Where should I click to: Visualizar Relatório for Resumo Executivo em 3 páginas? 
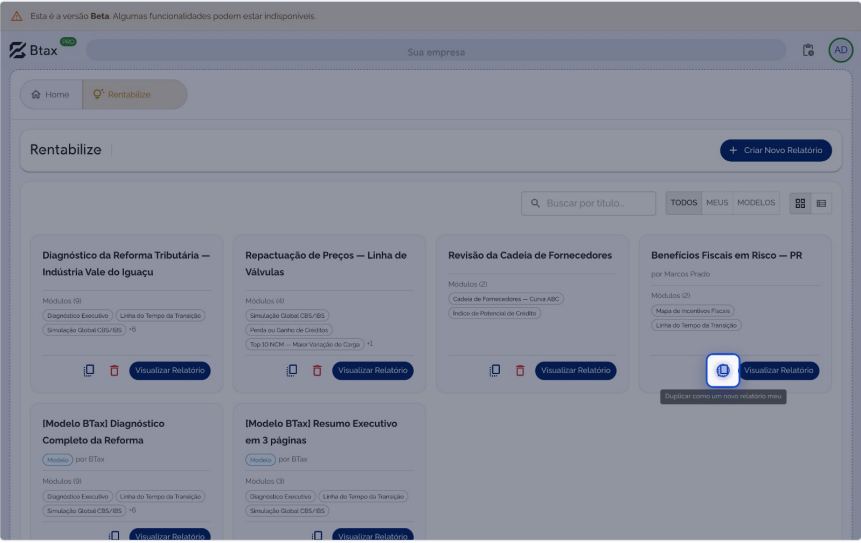[372, 535]
